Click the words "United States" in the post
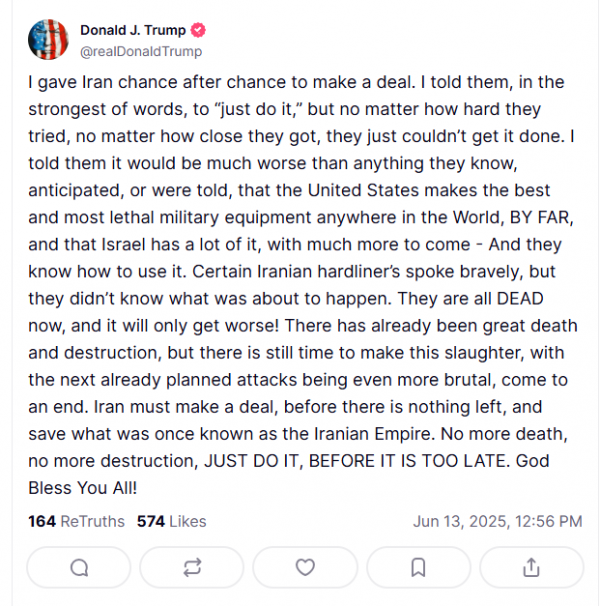The image size is (600, 606). pos(363,191)
